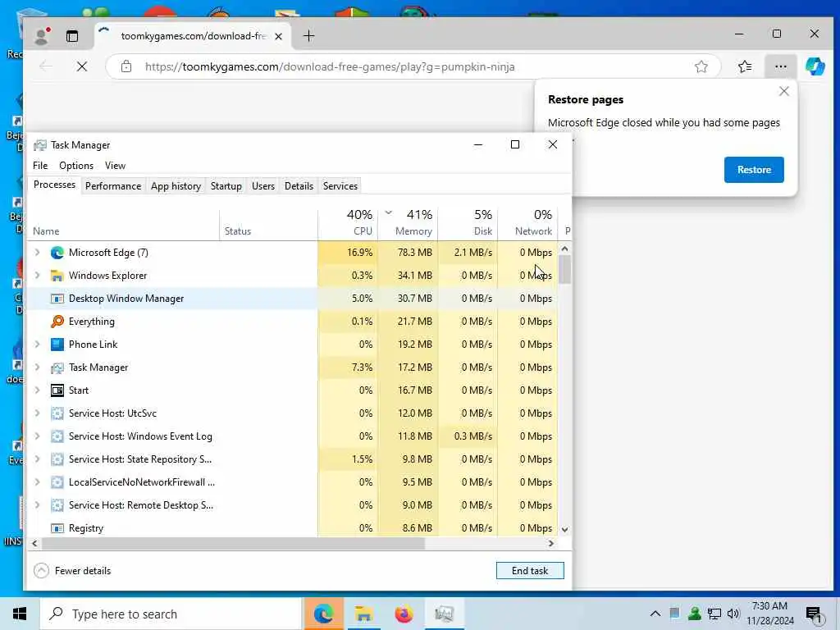Click the taskbar clock showing 7:30 AM
The height and width of the screenshot is (630, 840).
(x=769, y=614)
